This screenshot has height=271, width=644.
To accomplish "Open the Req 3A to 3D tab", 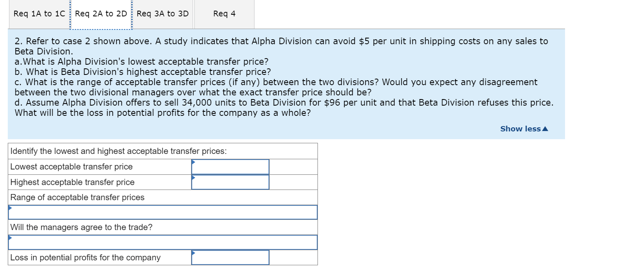I will tap(162, 14).
